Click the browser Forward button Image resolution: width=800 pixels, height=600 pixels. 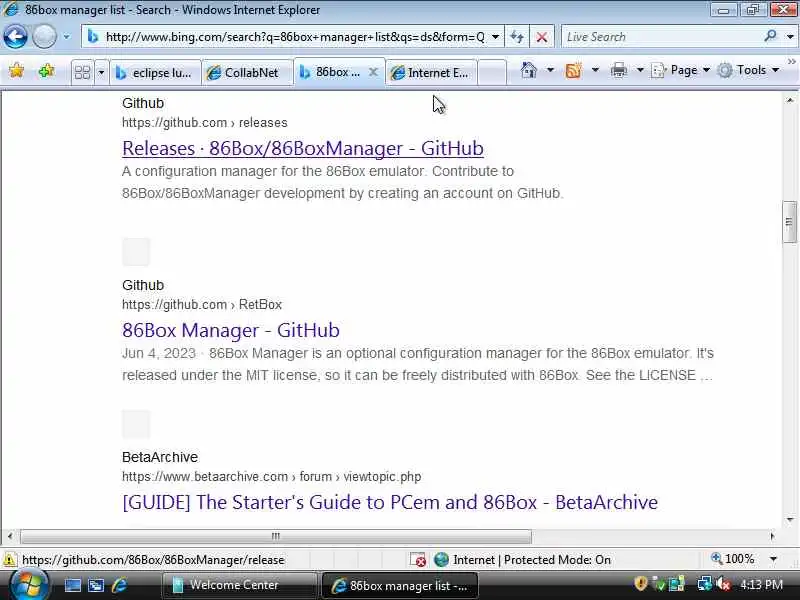44,37
